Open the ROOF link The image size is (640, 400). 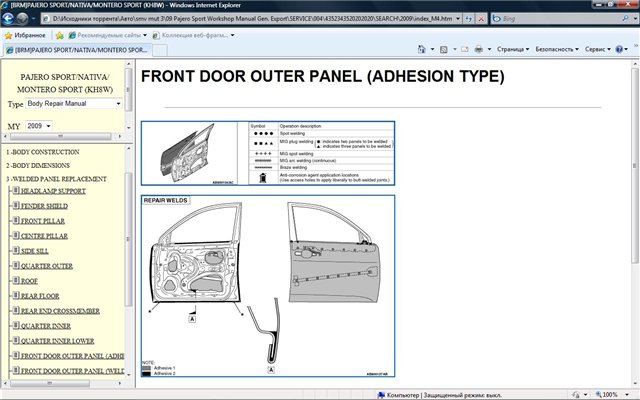point(29,281)
